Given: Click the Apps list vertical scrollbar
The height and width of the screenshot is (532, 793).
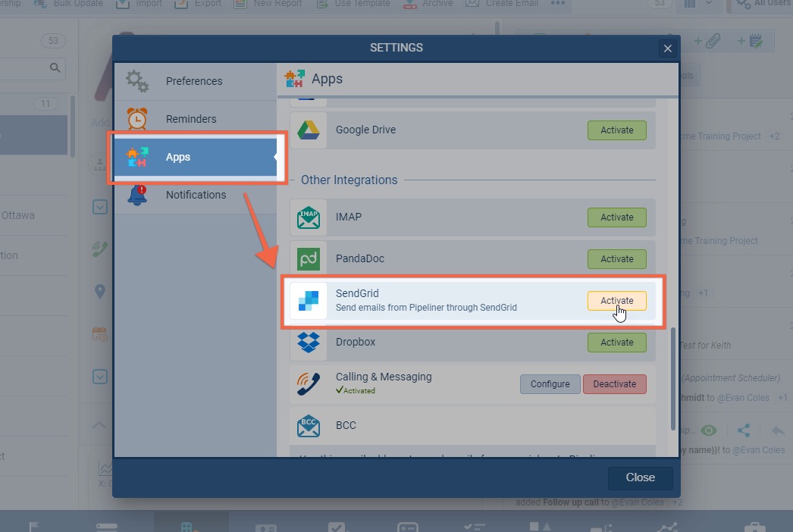Looking at the screenshot, I should [x=672, y=379].
